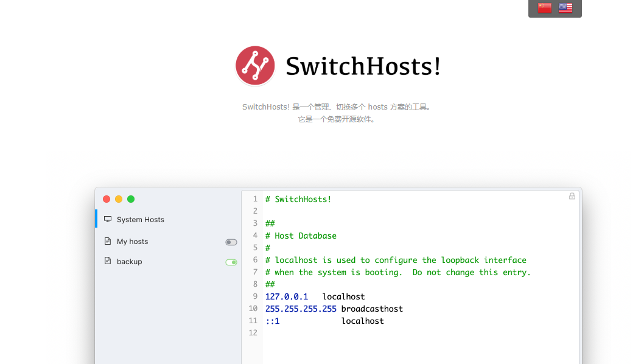Click the file icon beside backup
This screenshot has width=644, height=364.
click(x=108, y=261)
